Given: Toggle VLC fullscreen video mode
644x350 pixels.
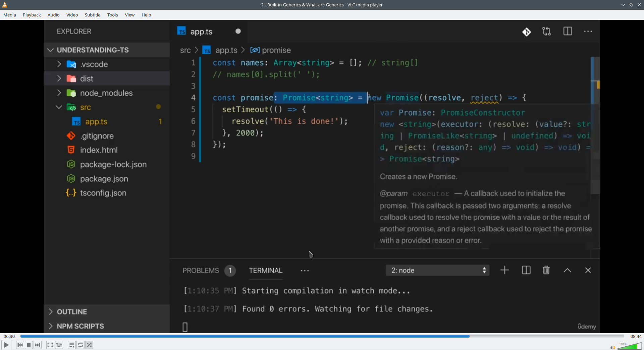Looking at the screenshot, I should coord(50,345).
